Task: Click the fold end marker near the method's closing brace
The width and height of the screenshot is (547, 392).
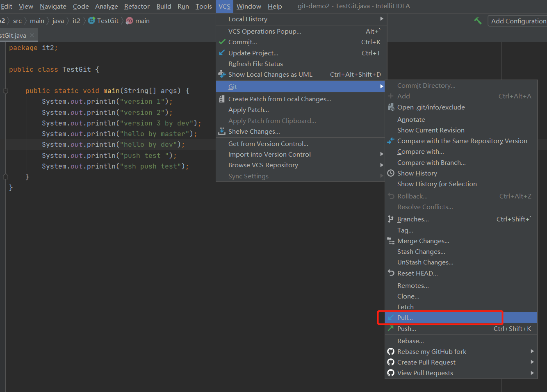Action: 6,177
